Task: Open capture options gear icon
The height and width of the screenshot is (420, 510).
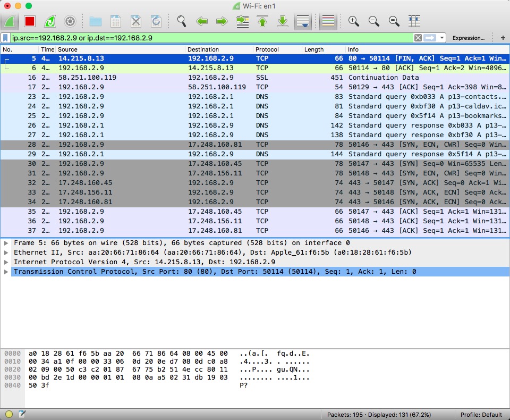Action: [70, 21]
